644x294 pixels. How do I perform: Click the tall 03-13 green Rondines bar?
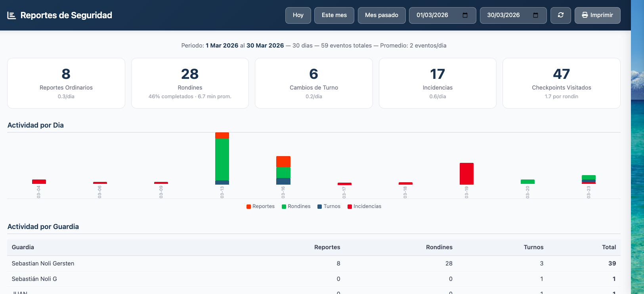point(222,159)
